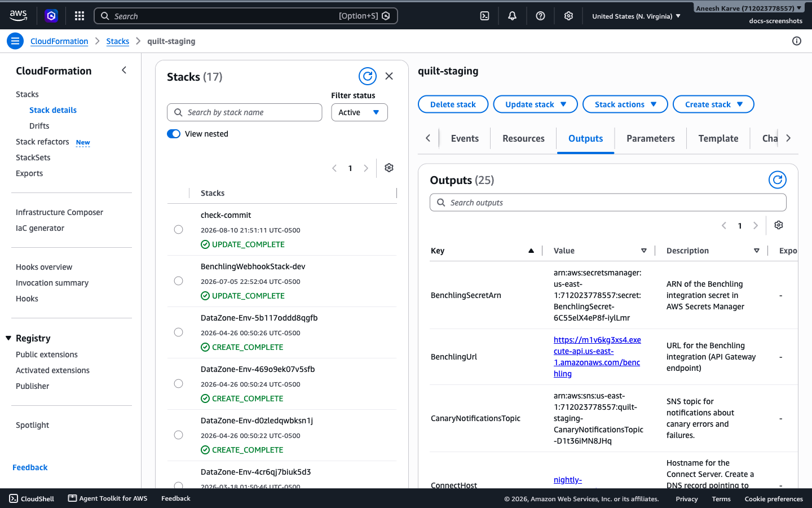Image resolution: width=812 pixels, height=508 pixels.
Task: Select DataZone-Env-469o9ek07v5sfb radio button
Action: point(179,383)
